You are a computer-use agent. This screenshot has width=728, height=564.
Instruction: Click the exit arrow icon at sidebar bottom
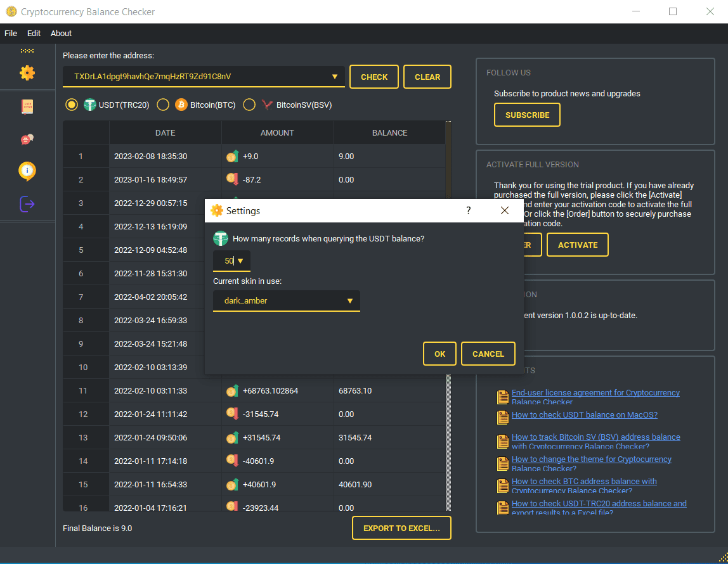pos(27,203)
